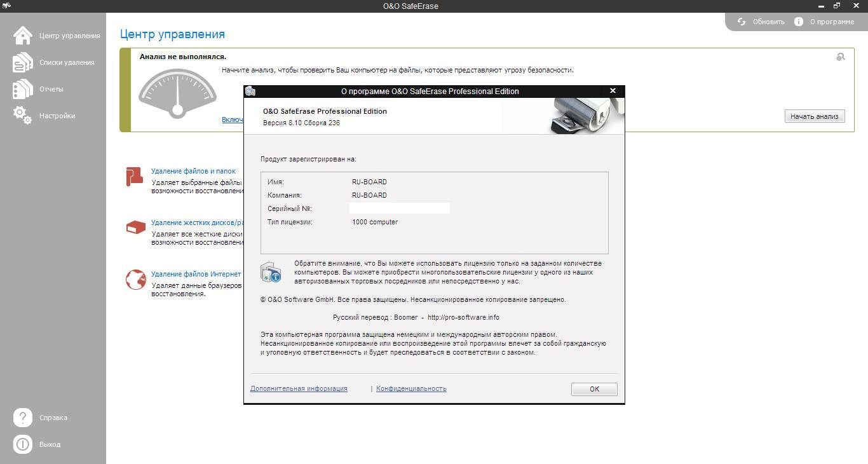The width and height of the screenshot is (868, 464).
Task: Open the Конфиденциальность link
Action: coord(411,388)
